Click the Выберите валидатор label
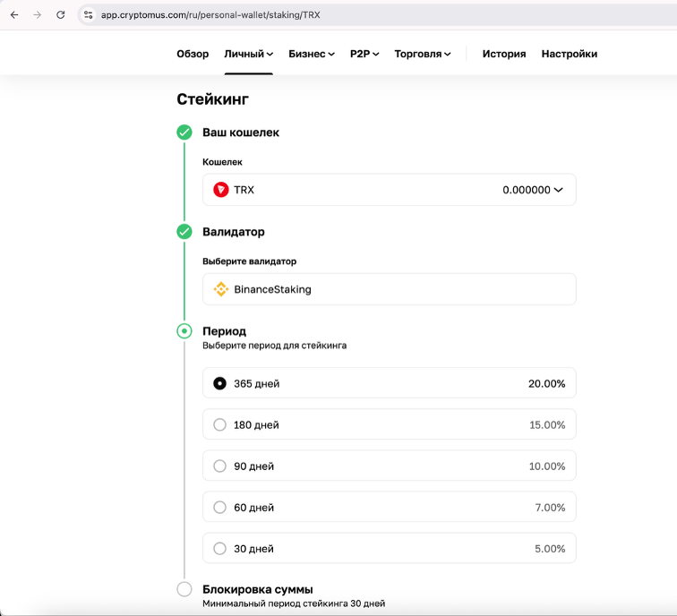This screenshot has width=677, height=616. (250, 261)
